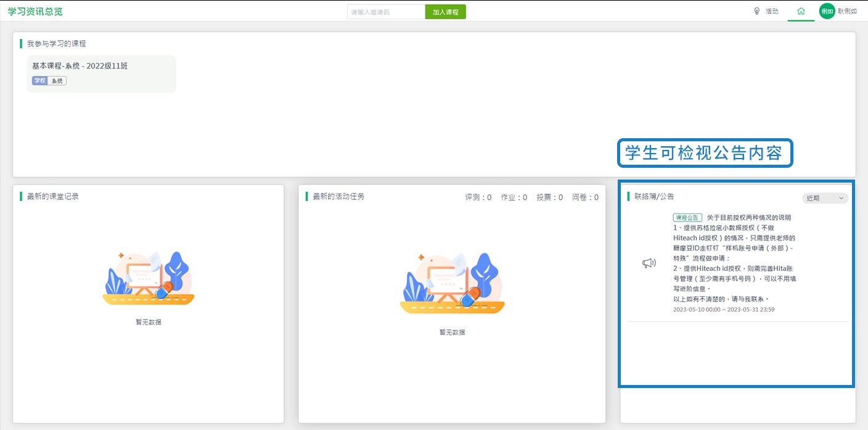868x430 pixels.
Task: Open announcement 关于目前授权两种情况的说明
Action: click(x=748, y=218)
